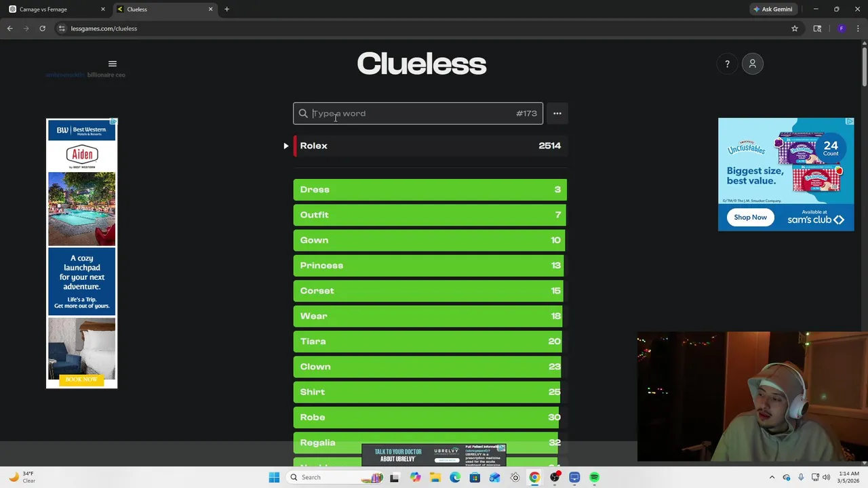Select the Regalia guess row
The height and width of the screenshot is (488, 868).
click(x=430, y=443)
